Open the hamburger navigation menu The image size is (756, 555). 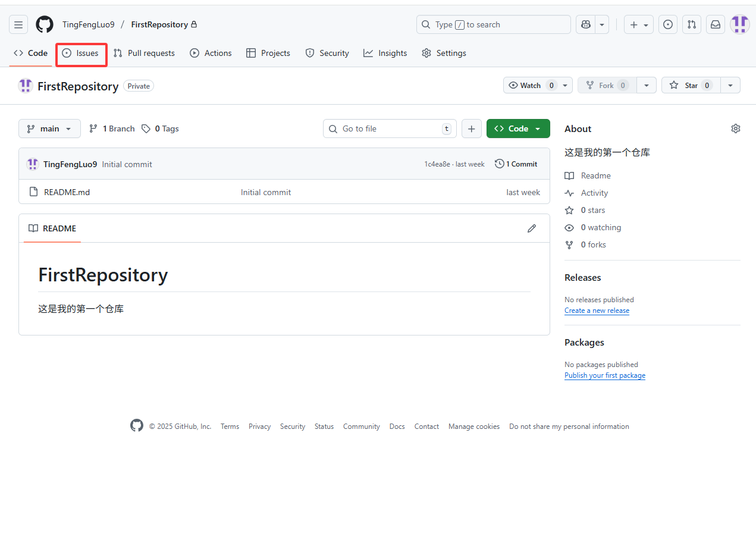18,24
